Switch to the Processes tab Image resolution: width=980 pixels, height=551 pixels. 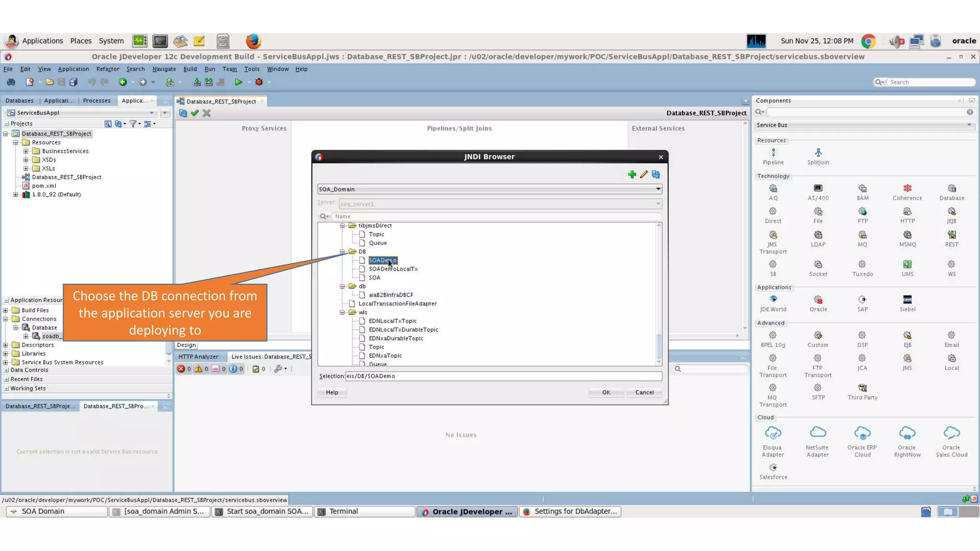(x=97, y=100)
